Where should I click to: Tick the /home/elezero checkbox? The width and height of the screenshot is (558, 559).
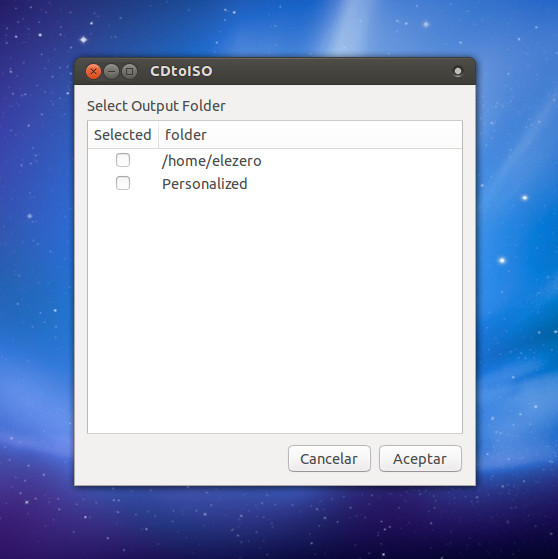123,160
